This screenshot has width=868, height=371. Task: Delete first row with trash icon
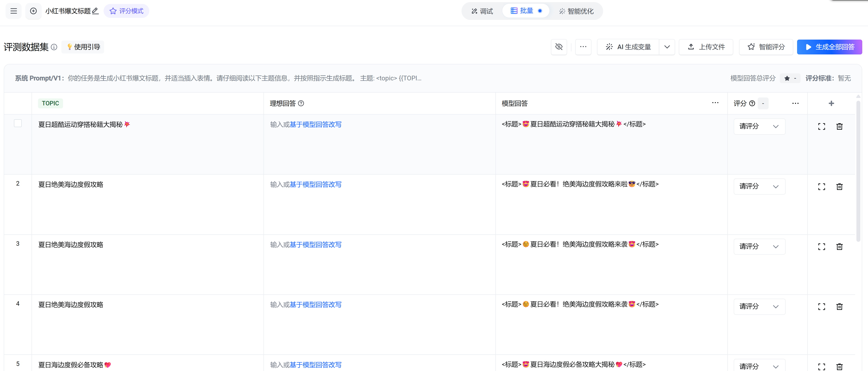coord(839,127)
